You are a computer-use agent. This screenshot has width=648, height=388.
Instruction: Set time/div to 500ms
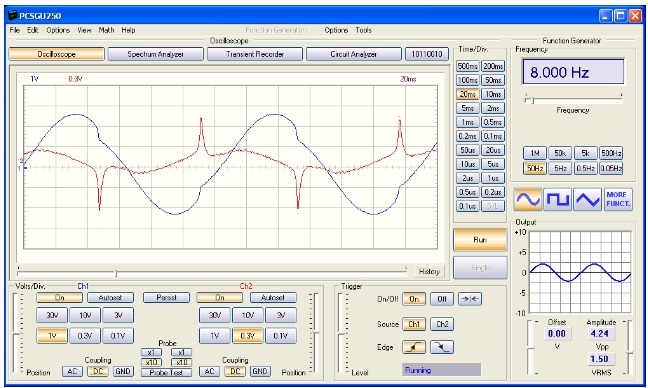pos(468,66)
